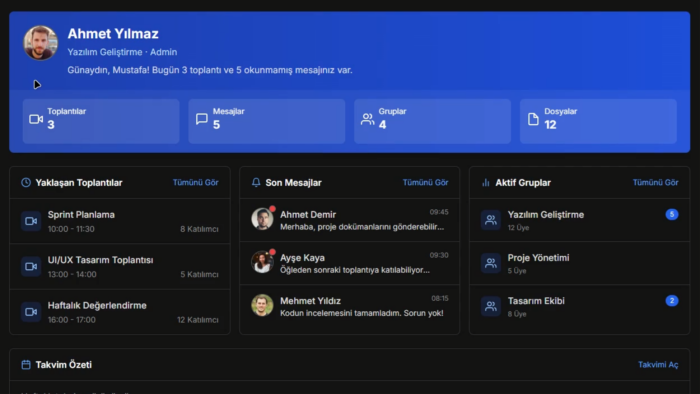Click 8 Katılımcı on Sprint Planlama

(199, 229)
